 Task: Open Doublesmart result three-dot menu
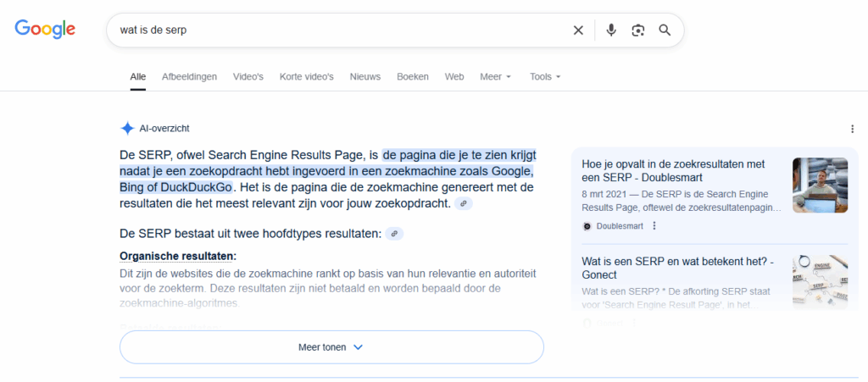654,225
